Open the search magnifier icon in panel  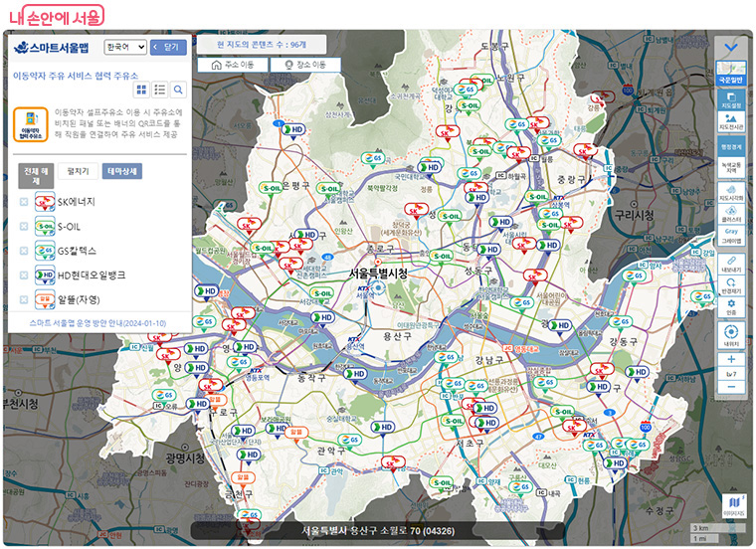coord(178,90)
